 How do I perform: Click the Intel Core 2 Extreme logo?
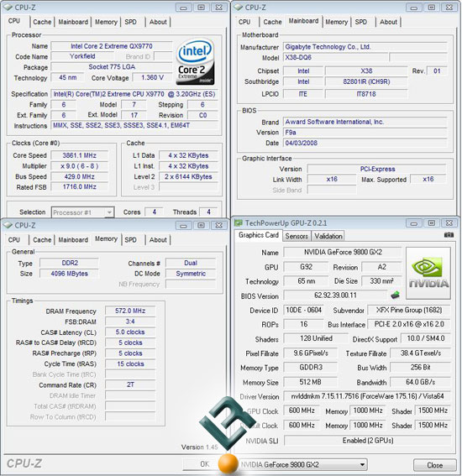coord(196,61)
